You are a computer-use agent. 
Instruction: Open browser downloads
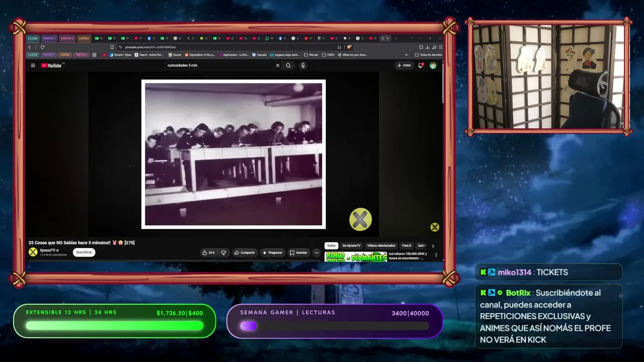click(427, 47)
